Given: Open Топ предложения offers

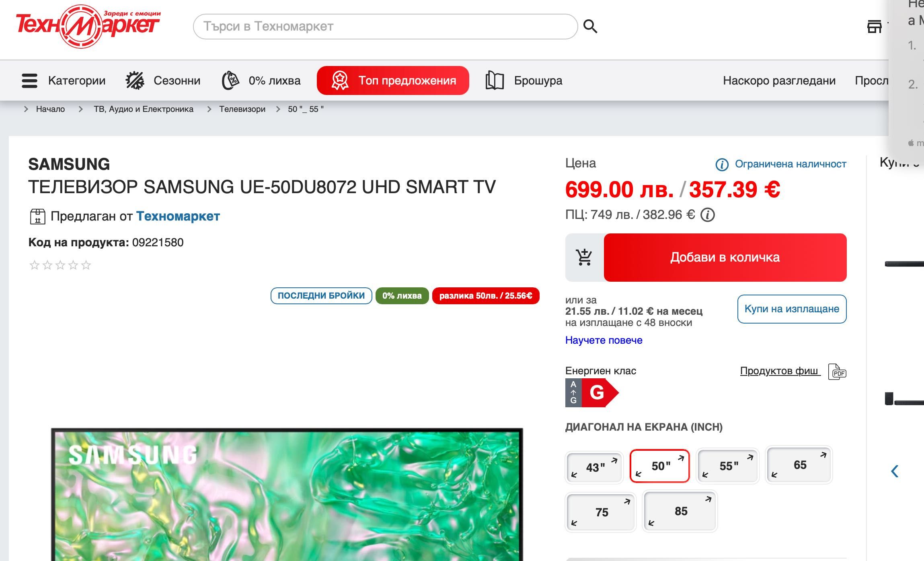Looking at the screenshot, I should tap(393, 80).
